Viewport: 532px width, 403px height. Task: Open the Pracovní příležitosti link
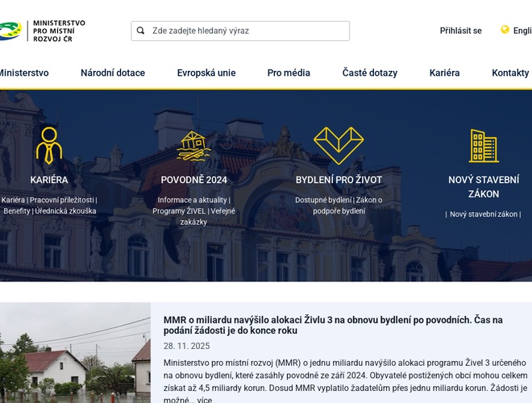pos(62,200)
